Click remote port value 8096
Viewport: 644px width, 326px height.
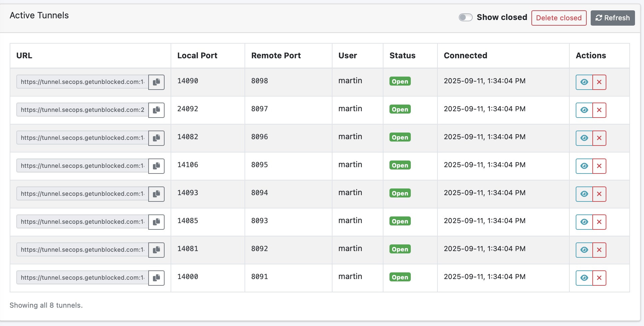click(x=260, y=137)
